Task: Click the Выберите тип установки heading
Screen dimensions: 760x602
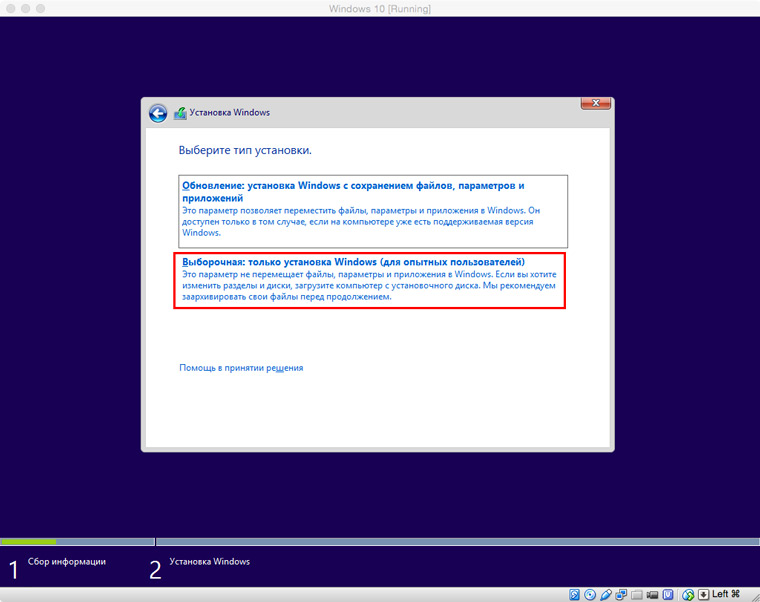Action: point(245,150)
